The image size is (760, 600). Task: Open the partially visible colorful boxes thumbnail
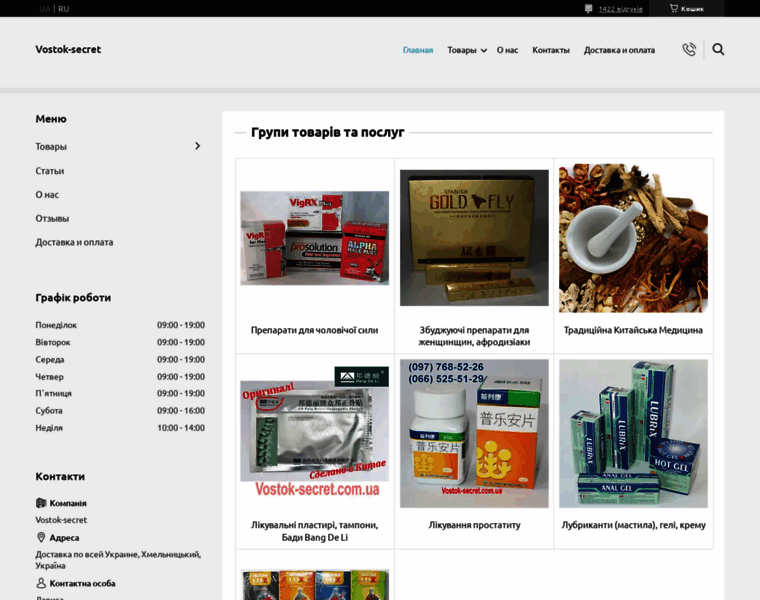(x=315, y=584)
